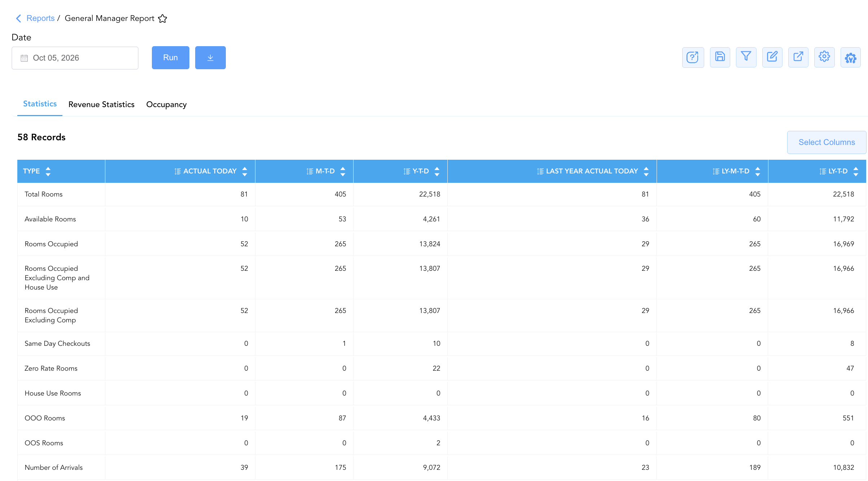Sort by the TYPE column arrows
This screenshot has height=481, width=868.
pos(48,171)
